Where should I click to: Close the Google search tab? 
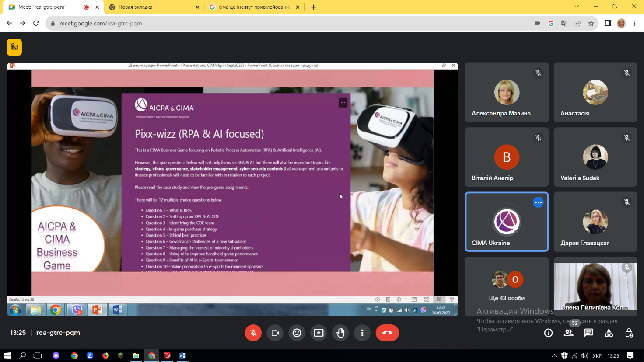tap(297, 7)
